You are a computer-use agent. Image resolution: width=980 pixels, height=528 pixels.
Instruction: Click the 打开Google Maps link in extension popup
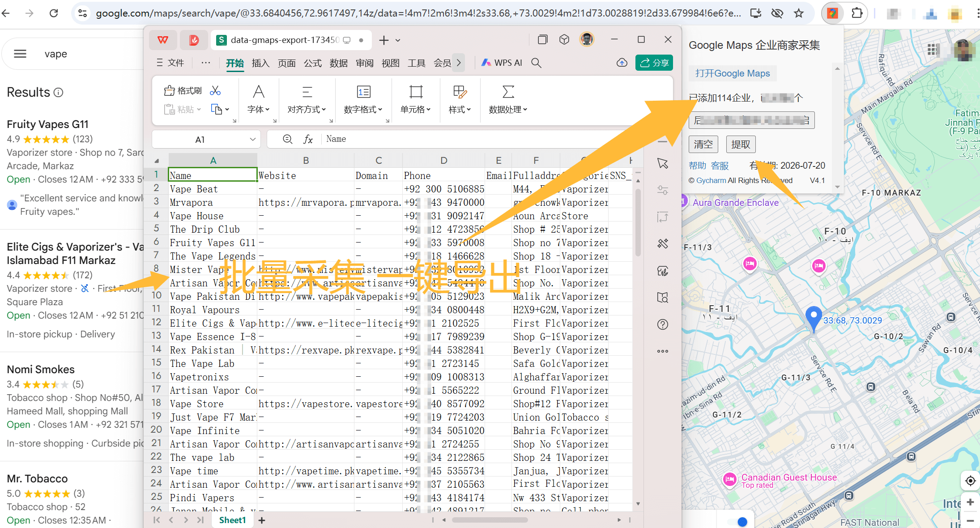click(733, 73)
